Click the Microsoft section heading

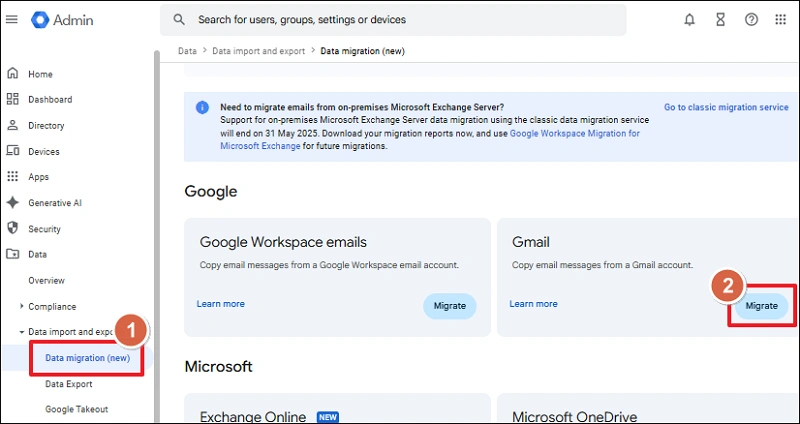tap(218, 366)
